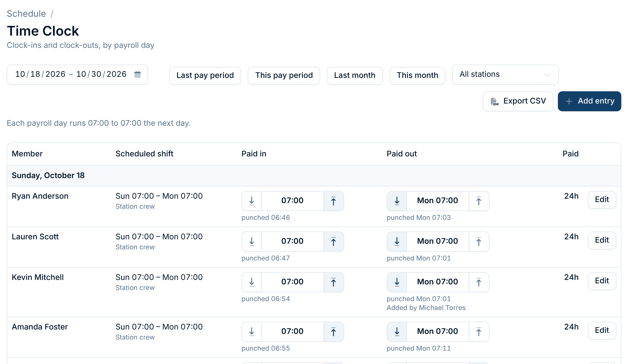Click the name Kevin Mitchell
The image size is (628, 364).
pyautogui.click(x=38, y=277)
